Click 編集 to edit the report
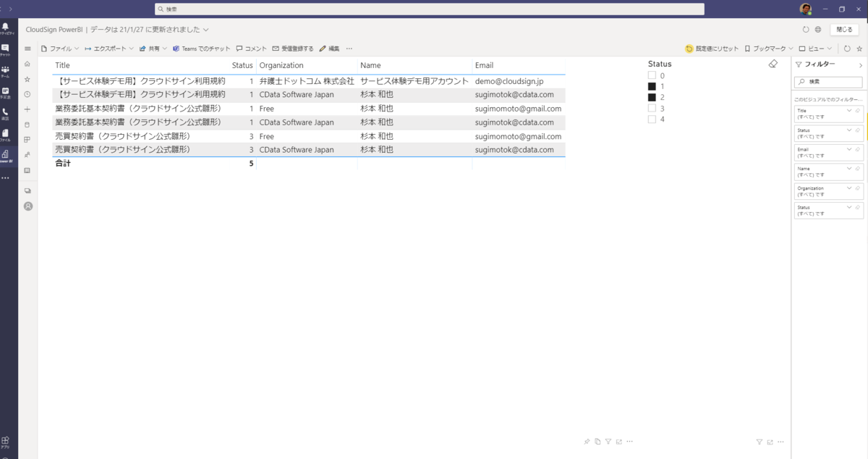868x459 pixels. point(329,49)
